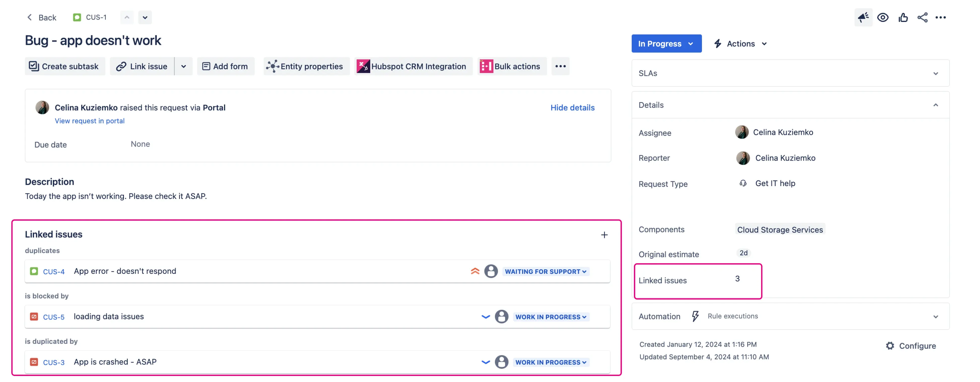Change CUS-4 Waiting for Support status
The image size is (980, 382).
coord(545,272)
